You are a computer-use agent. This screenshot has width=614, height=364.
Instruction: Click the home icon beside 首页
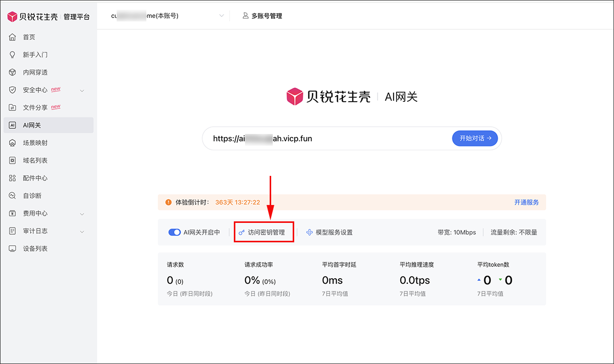[x=13, y=37]
